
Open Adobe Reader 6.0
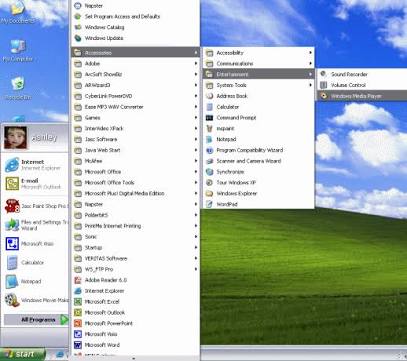[135, 280]
